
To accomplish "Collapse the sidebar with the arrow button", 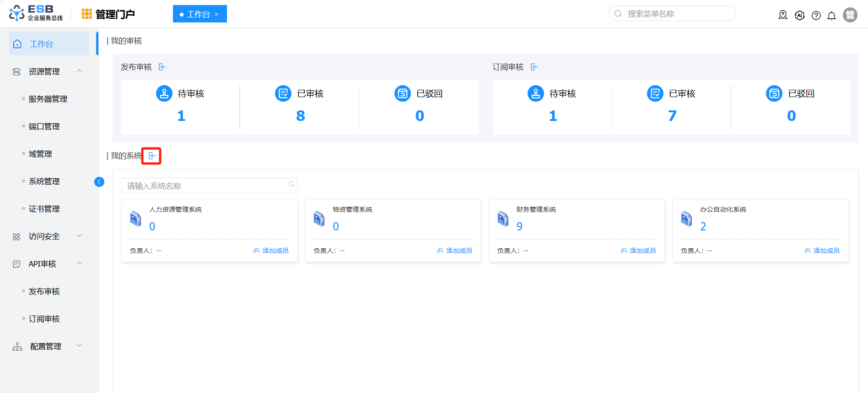I will click(99, 182).
